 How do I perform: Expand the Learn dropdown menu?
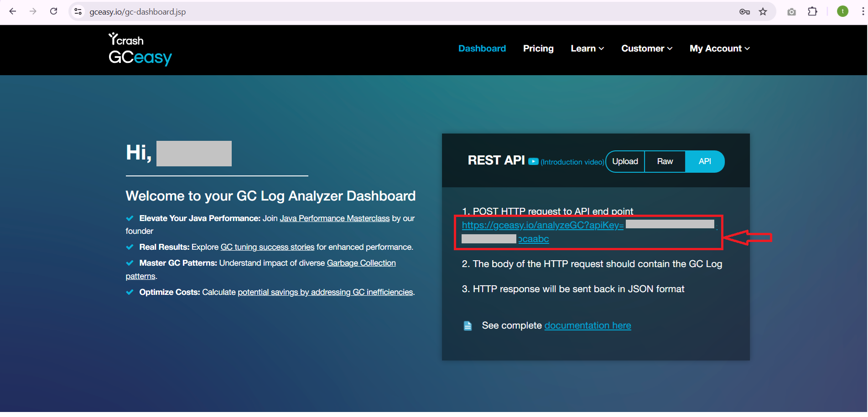click(x=587, y=48)
